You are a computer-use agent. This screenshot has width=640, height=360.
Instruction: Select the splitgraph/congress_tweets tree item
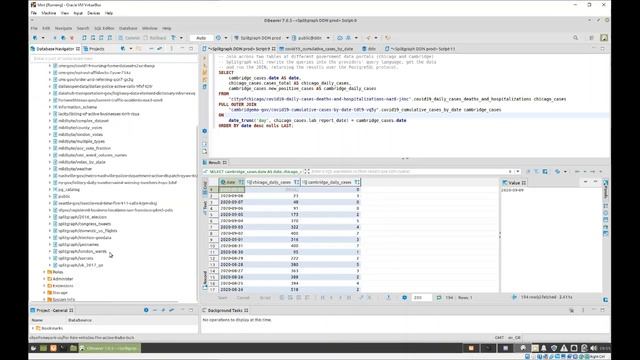coord(84,224)
